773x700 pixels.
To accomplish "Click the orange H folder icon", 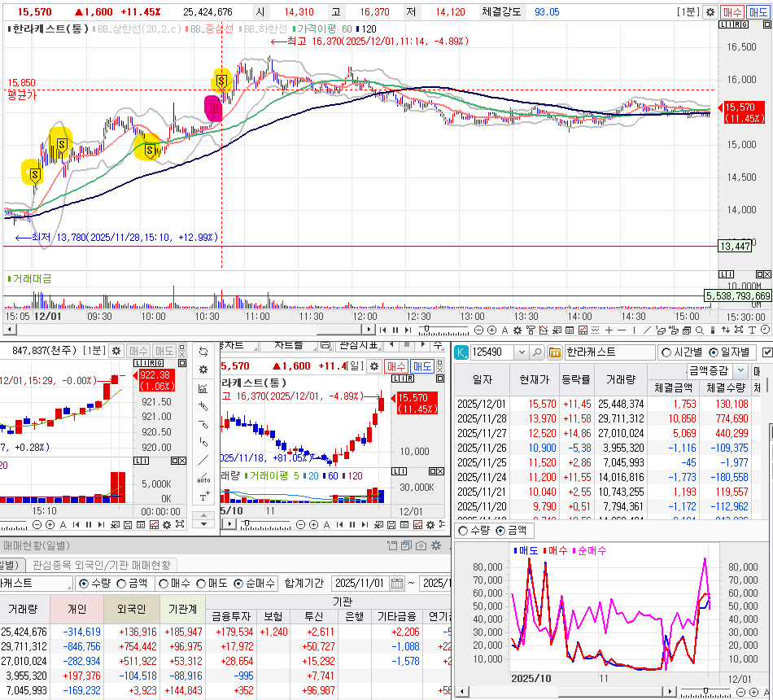I will click(555, 352).
